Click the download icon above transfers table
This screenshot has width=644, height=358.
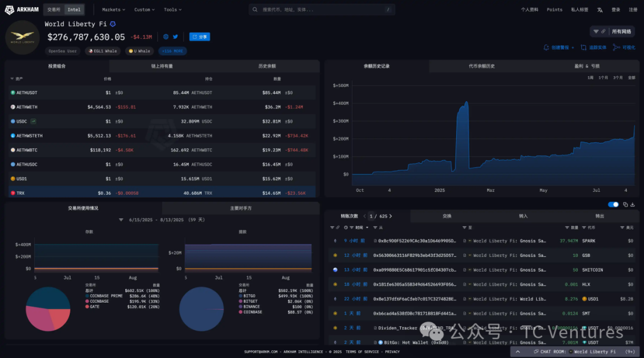pyautogui.click(x=633, y=205)
